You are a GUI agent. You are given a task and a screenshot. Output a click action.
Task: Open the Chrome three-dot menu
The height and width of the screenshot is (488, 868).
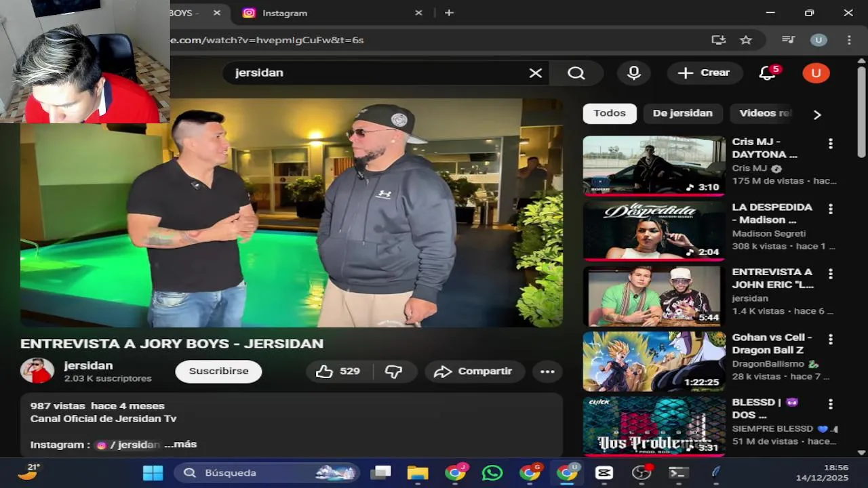click(x=849, y=40)
